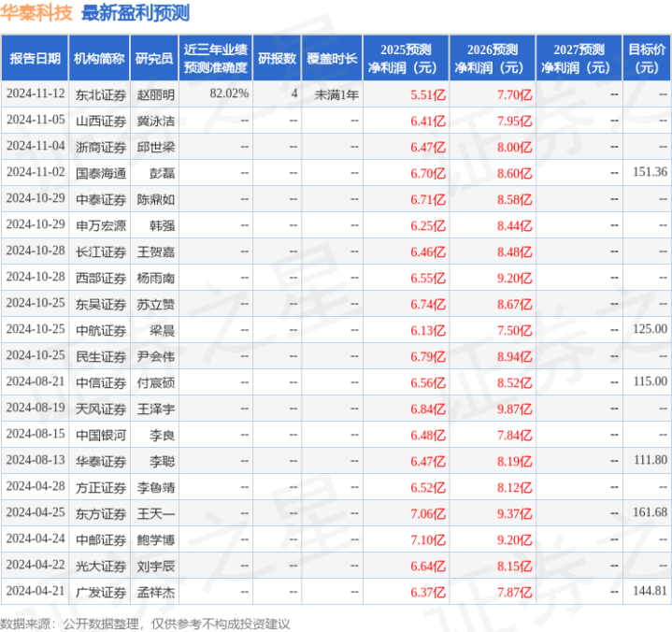Click the 6.55亿 forecast value
The image size is (672, 632).
pyautogui.click(x=428, y=278)
